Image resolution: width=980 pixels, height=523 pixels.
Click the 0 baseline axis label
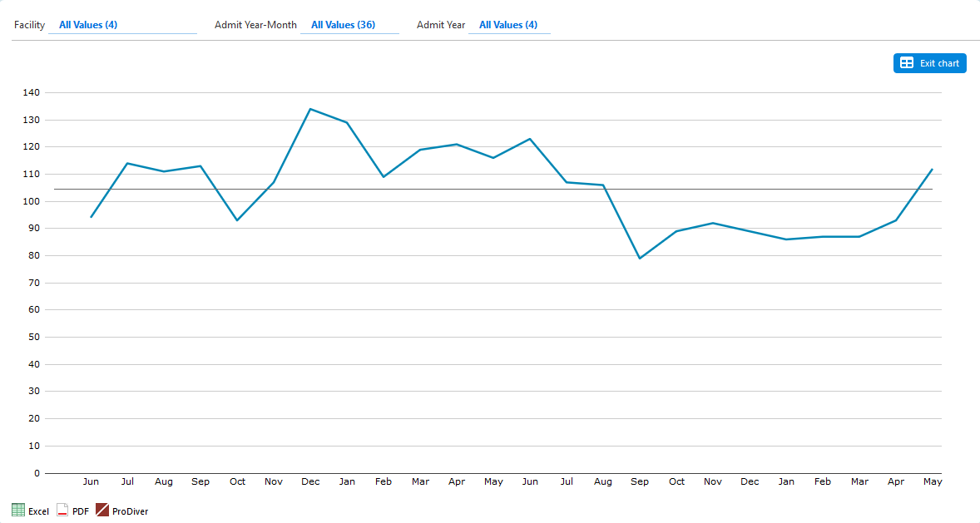coord(37,473)
